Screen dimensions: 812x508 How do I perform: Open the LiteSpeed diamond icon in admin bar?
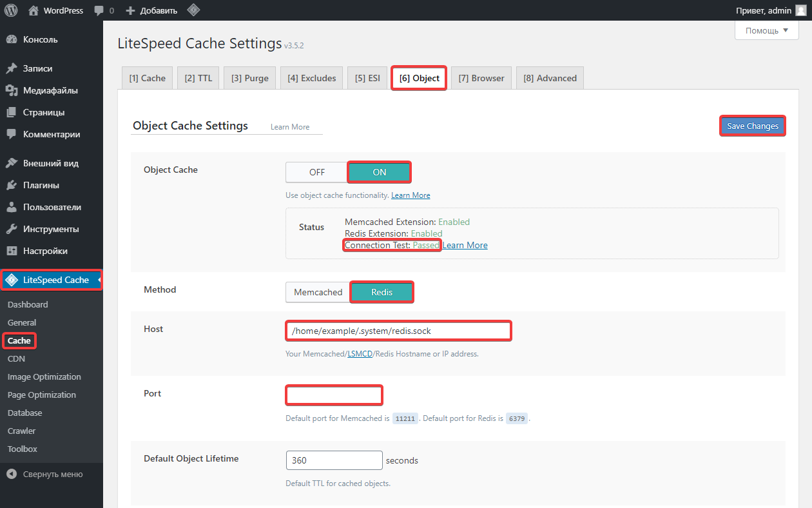coord(193,10)
